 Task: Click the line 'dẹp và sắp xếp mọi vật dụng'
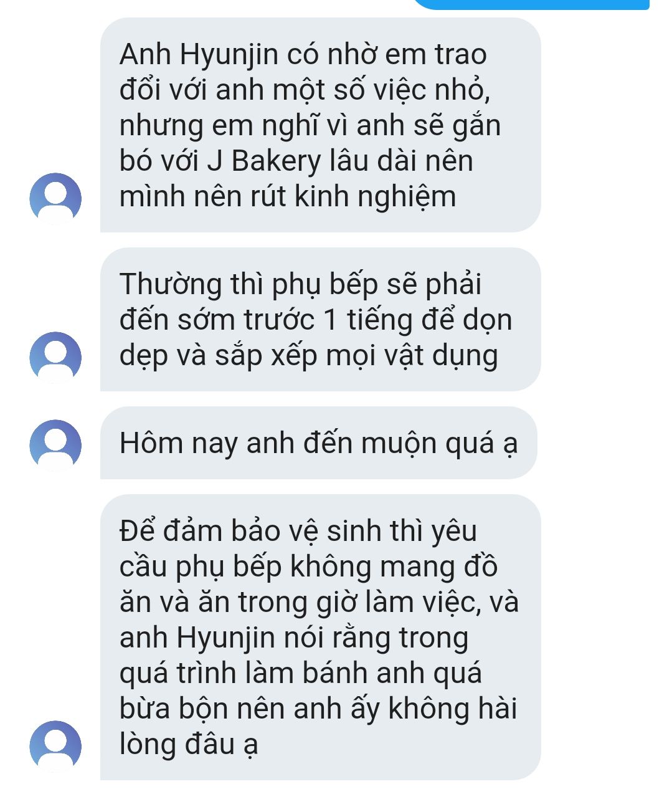tap(308, 356)
